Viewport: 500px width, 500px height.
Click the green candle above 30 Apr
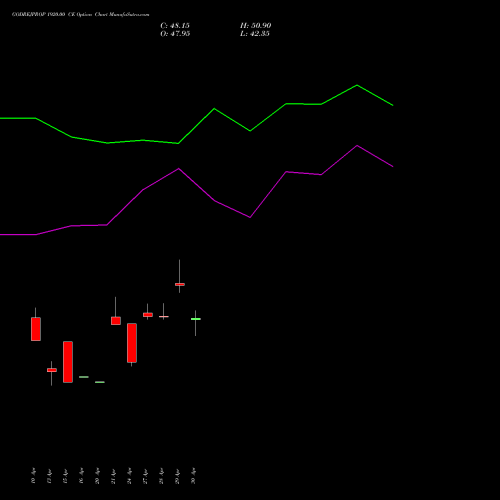(x=196, y=319)
